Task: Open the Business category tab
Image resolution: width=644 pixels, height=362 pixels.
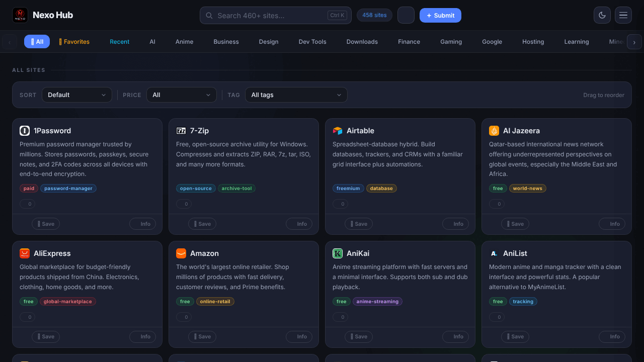Action: tap(226, 42)
